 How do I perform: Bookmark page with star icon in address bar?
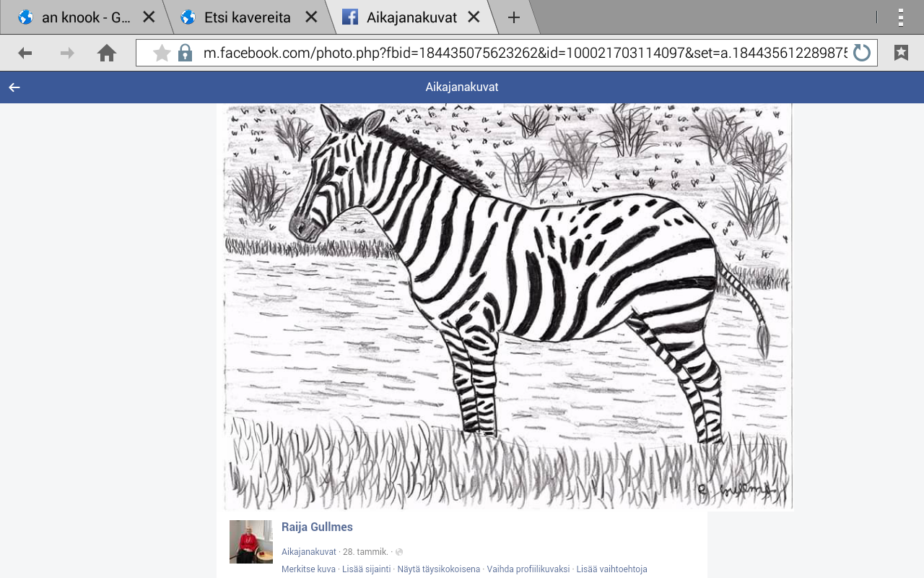162,53
